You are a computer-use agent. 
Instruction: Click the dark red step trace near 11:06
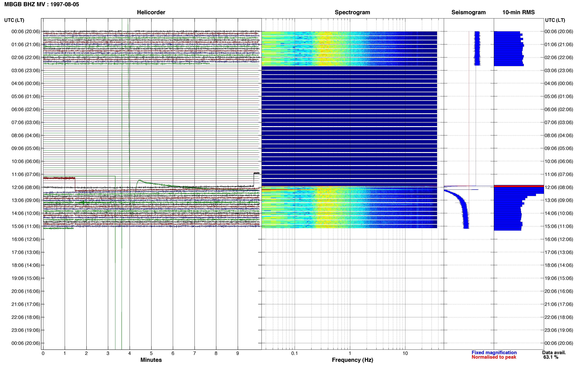59,178
